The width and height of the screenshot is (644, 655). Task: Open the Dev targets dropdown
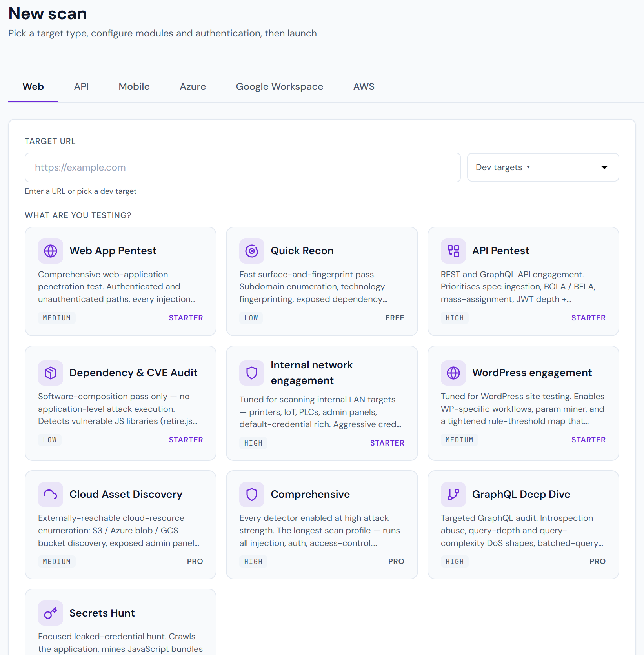(543, 167)
